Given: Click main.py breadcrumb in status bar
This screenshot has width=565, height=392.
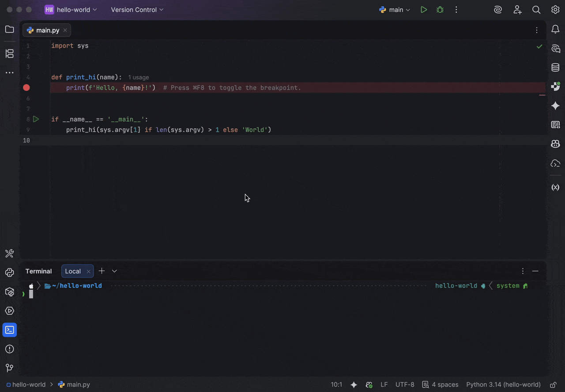Looking at the screenshot, I should point(74,385).
